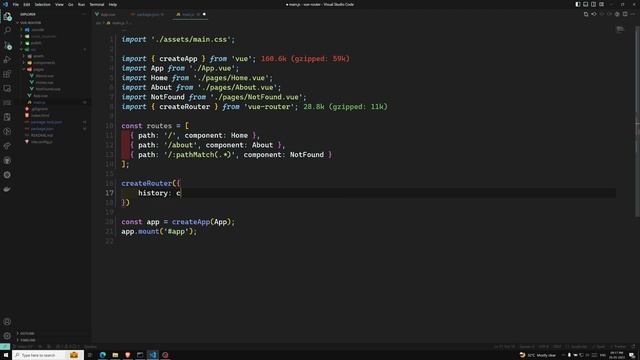
Task: Open About.vue in the file tree
Action: point(44,76)
